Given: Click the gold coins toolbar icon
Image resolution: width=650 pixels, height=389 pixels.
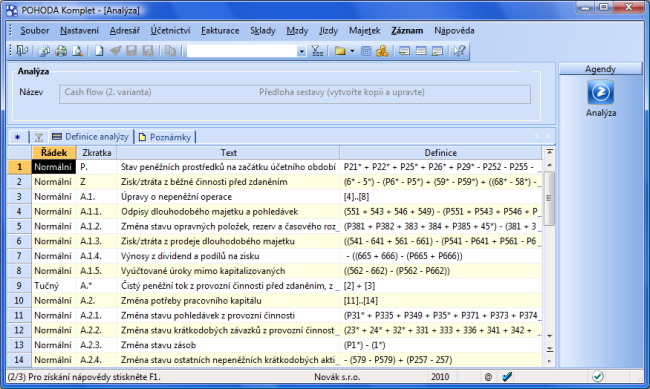Looking at the screenshot, I should tap(382, 51).
